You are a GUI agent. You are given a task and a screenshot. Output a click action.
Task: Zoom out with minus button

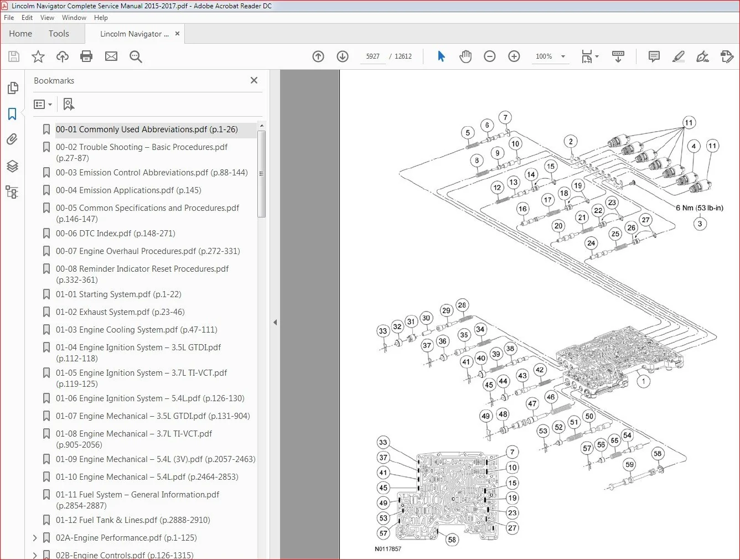(490, 56)
